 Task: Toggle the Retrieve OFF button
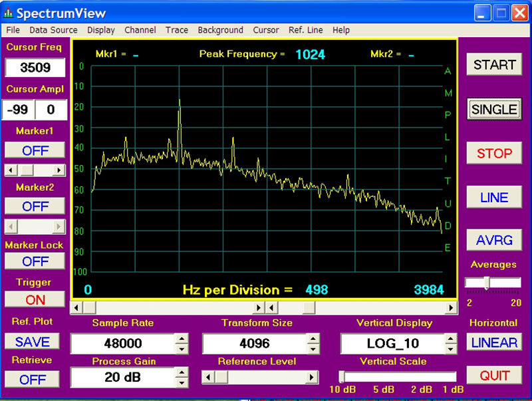pyautogui.click(x=32, y=379)
